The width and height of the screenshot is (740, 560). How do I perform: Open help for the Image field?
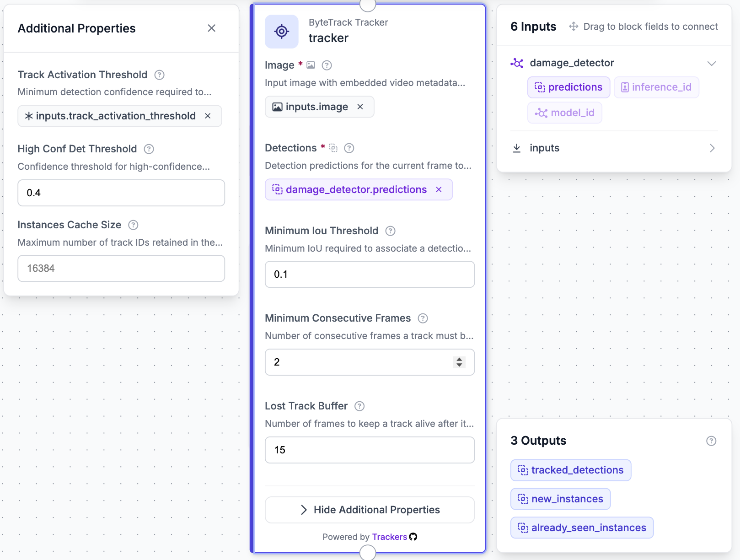[x=327, y=65]
